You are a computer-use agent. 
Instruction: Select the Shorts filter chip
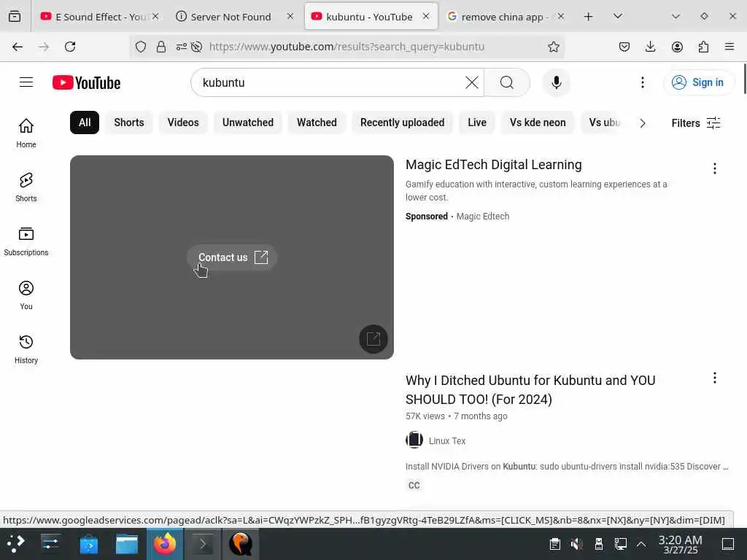coord(129,122)
